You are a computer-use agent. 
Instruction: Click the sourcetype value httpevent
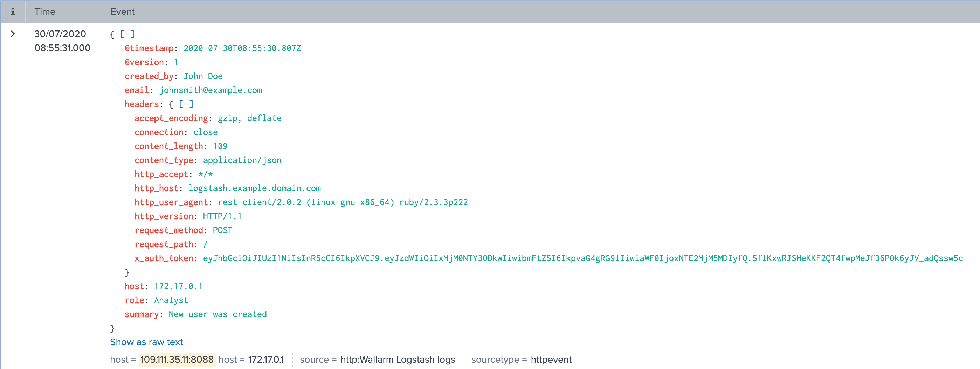pyautogui.click(x=550, y=359)
